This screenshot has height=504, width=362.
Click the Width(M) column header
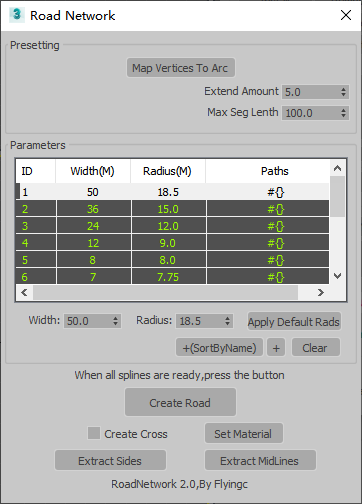(93, 171)
